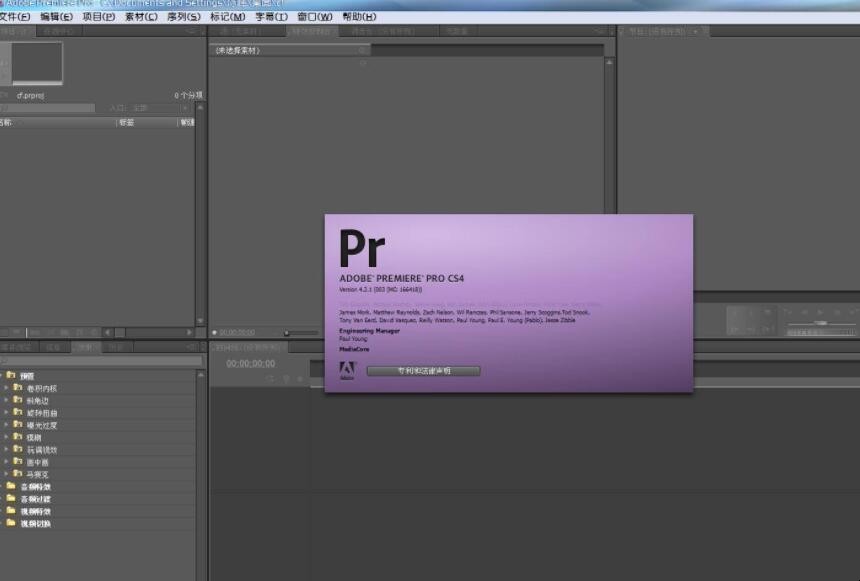This screenshot has height=581, width=860.
Task: Click the timeline timecode display
Action: click(250, 364)
